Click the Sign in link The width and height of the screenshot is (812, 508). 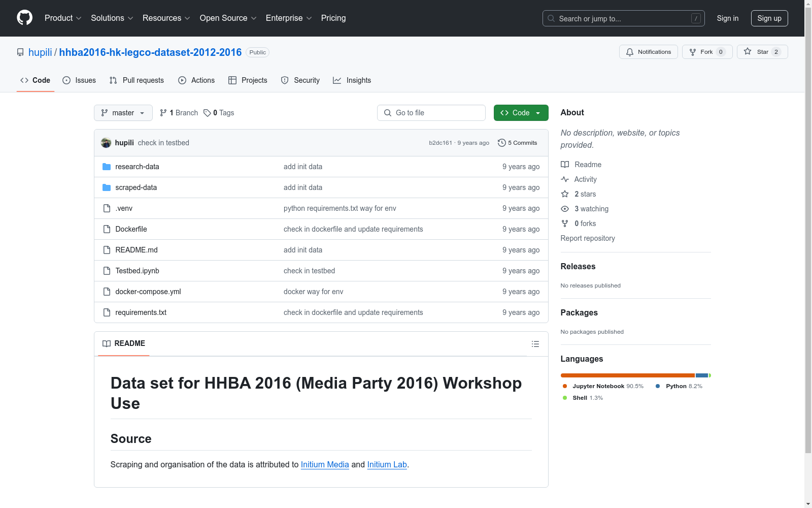(728, 18)
